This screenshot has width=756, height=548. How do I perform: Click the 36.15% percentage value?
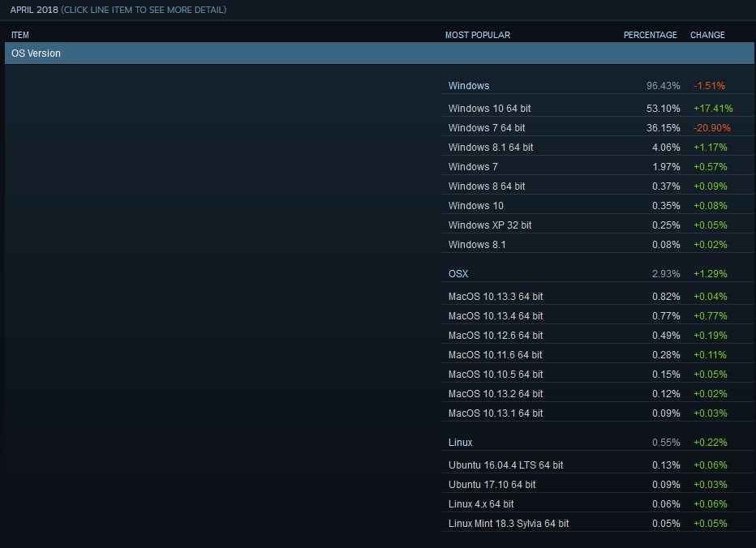click(x=663, y=128)
